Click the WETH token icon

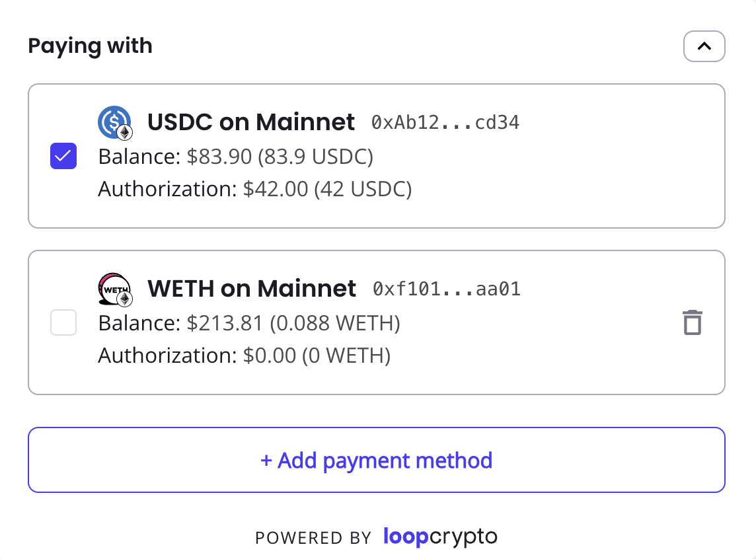(114, 289)
